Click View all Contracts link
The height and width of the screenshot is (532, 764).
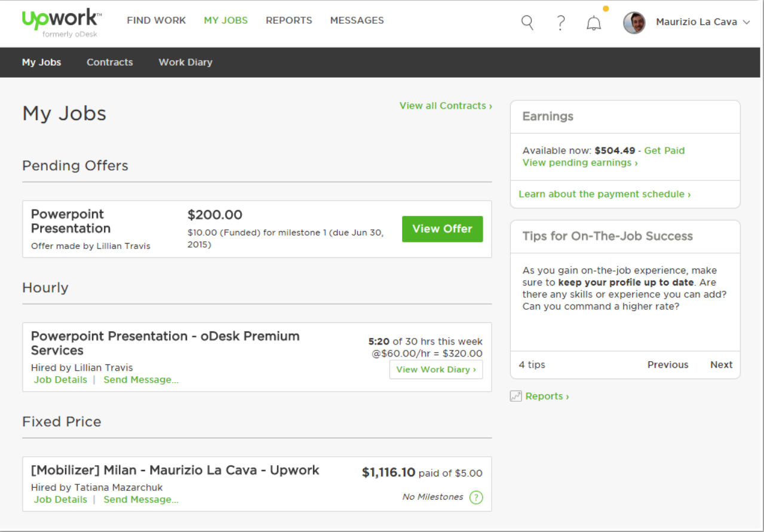(446, 106)
